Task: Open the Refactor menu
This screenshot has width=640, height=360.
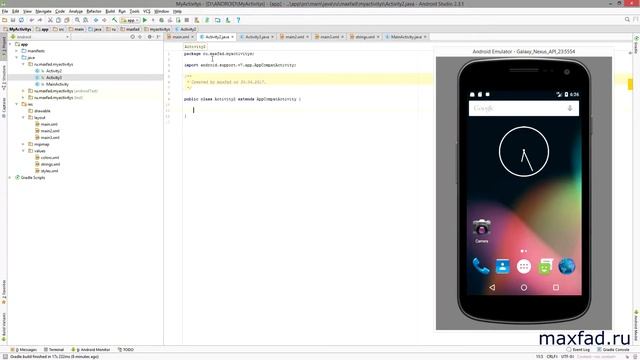Action: (94, 11)
